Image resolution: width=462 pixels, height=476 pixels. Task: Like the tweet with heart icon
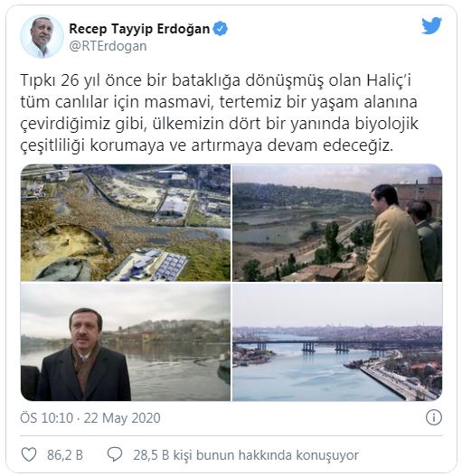[29, 454]
